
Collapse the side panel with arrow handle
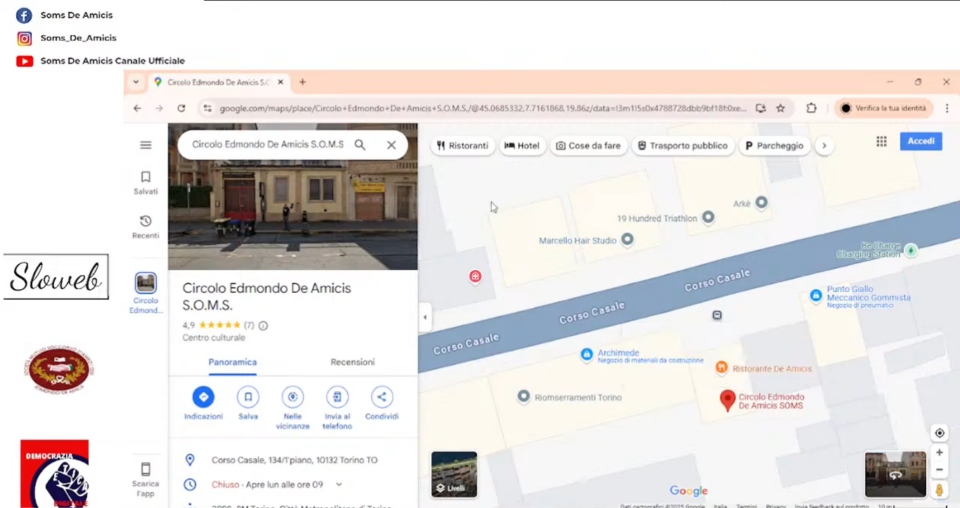425,317
